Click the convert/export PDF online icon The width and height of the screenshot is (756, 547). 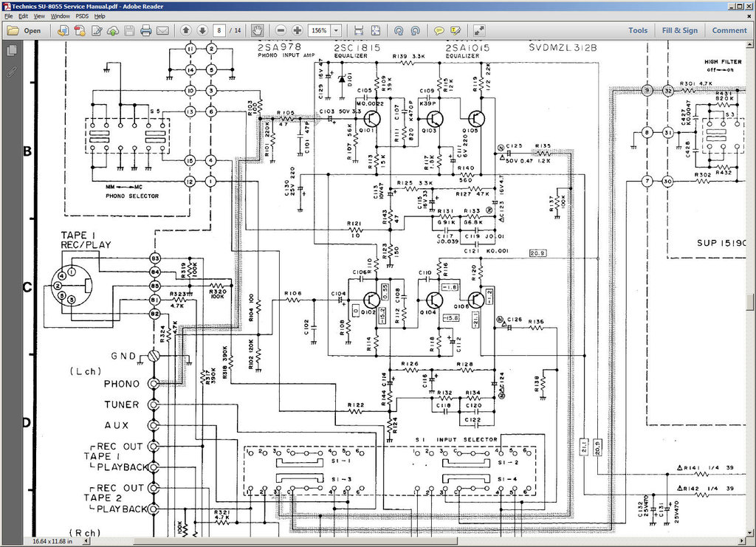click(63, 30)
